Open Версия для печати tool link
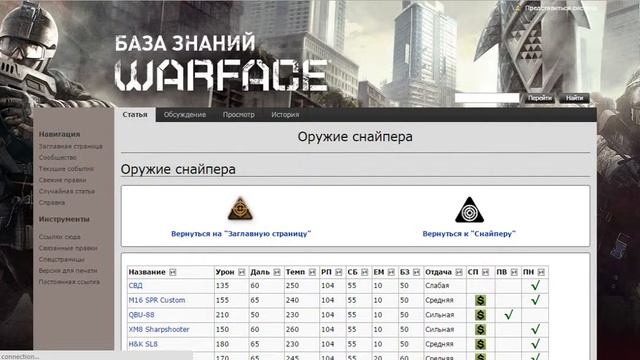 click(x=68, y=271)
